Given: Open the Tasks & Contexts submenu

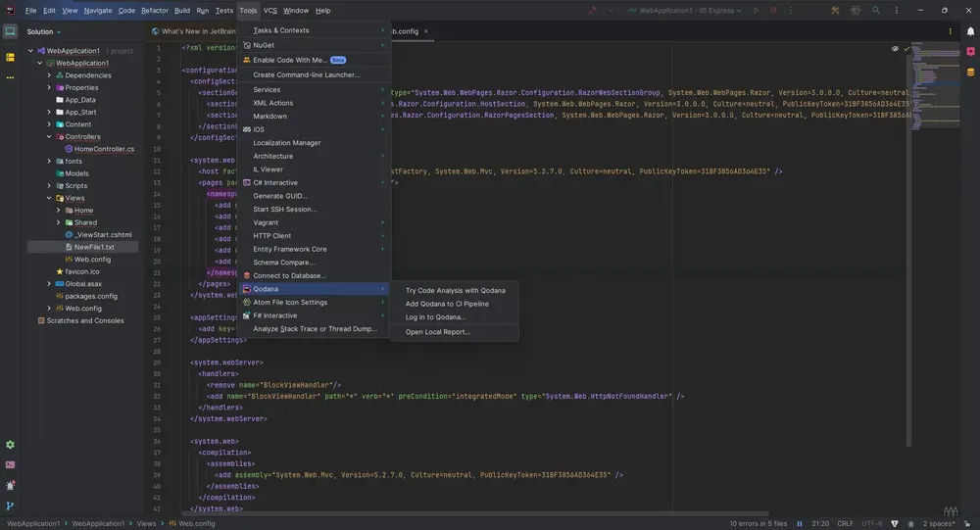Looking at the screenshot, I should pos(315,30).
